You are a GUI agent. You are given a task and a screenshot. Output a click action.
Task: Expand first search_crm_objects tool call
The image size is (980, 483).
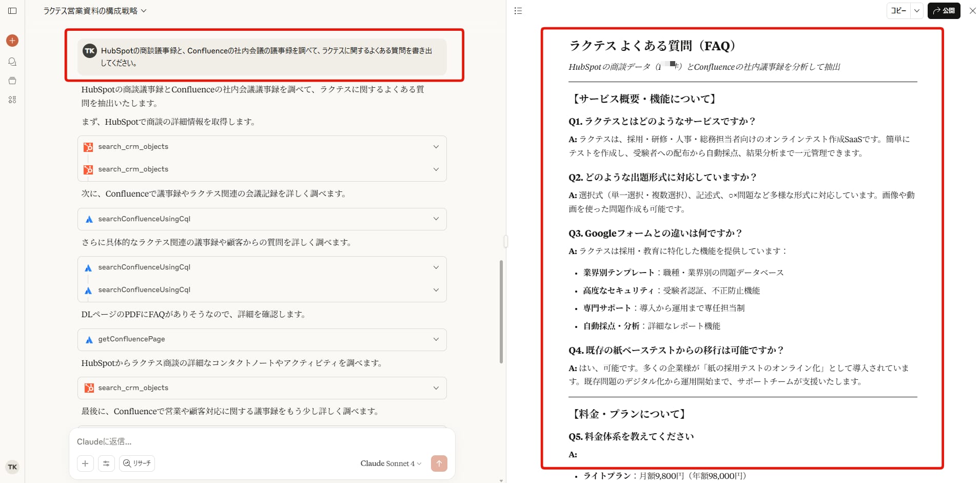(x=262, y=147)
